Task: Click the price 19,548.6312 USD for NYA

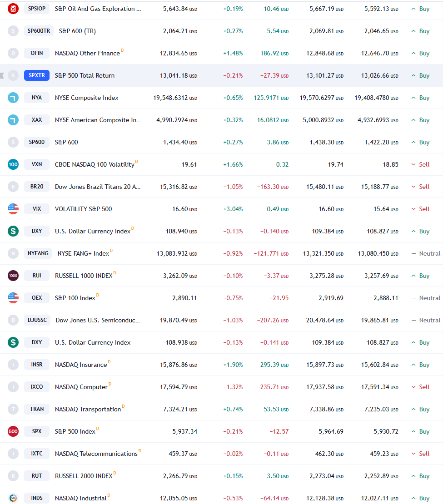Action: 175,98
